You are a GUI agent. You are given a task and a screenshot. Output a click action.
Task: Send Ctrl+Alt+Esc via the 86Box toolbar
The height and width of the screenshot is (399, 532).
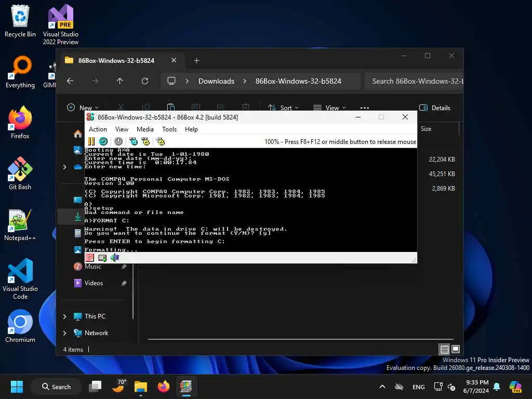tap(145, 141)
